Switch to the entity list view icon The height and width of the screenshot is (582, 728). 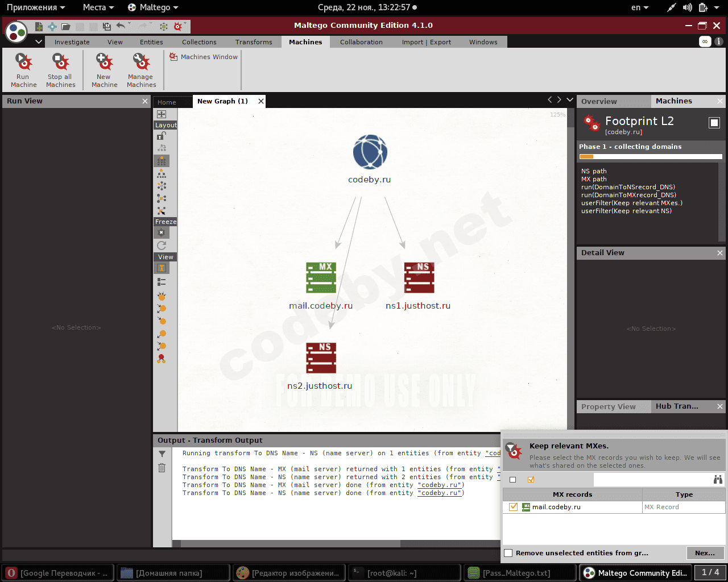tap(162, 281)
